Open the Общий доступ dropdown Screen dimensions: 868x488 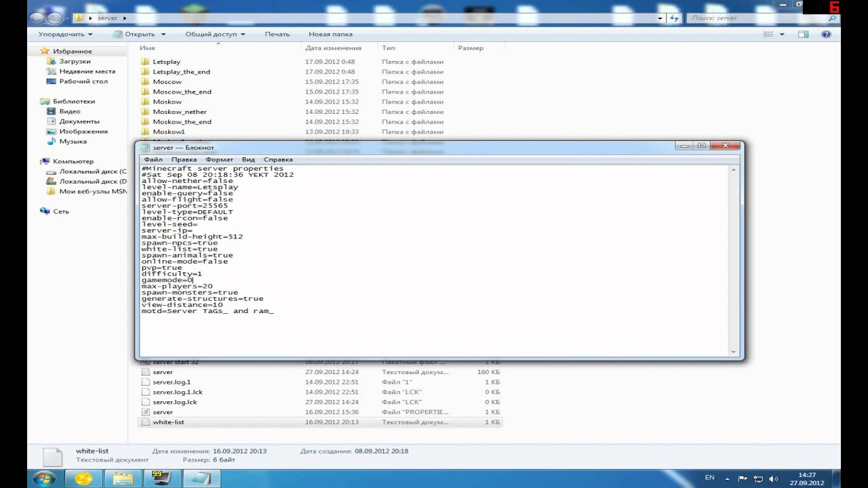point(215,34)
